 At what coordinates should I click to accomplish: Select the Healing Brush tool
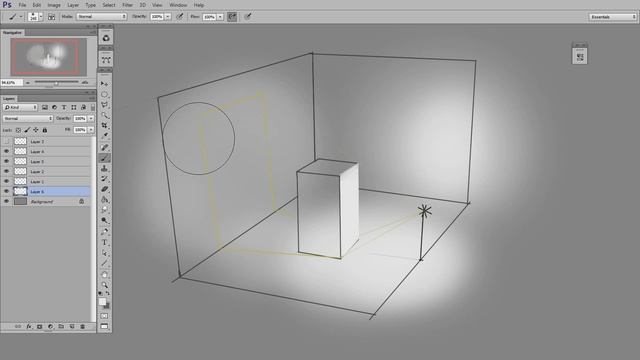[104, 147]
